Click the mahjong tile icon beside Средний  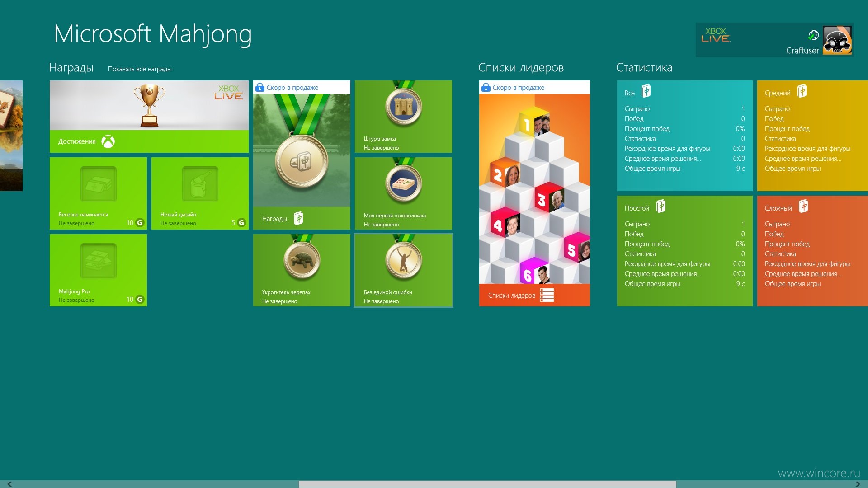click(x=802, y=91)
